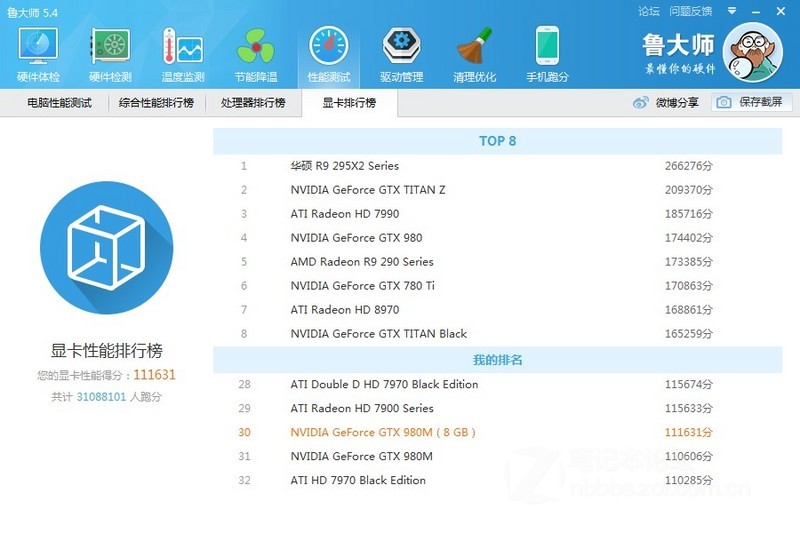Click the 微博分享 share button
This screenshot has width=800, height=533.
tap(666, 103)
